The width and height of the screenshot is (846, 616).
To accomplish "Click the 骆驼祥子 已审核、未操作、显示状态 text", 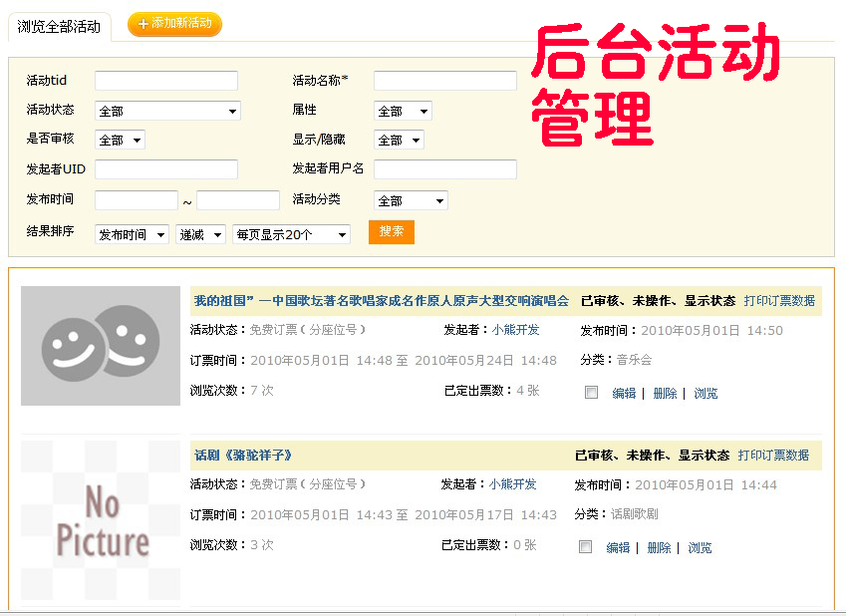I will point(652,456).
